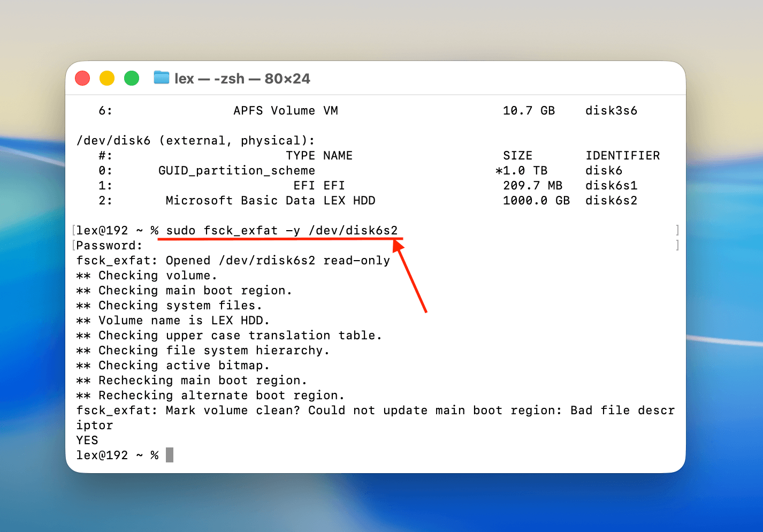This screenshot has height=532, width=763.
Task: Select the /dev/disk6 heading line
Action: [x=195, y=140]
